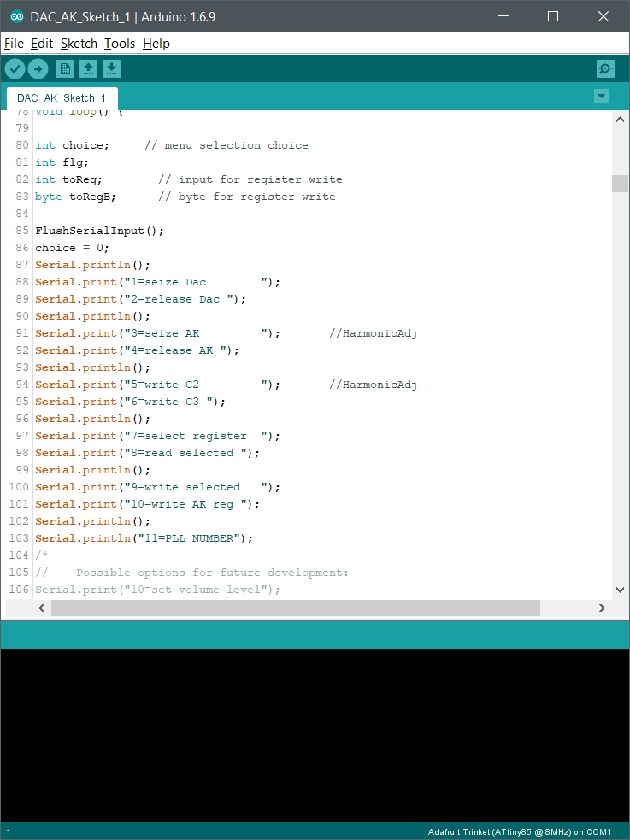This screenshot has width=630, height=840.
Task: Click 'byte toRegB;' on line 83
Action: (x=75, y=197)
